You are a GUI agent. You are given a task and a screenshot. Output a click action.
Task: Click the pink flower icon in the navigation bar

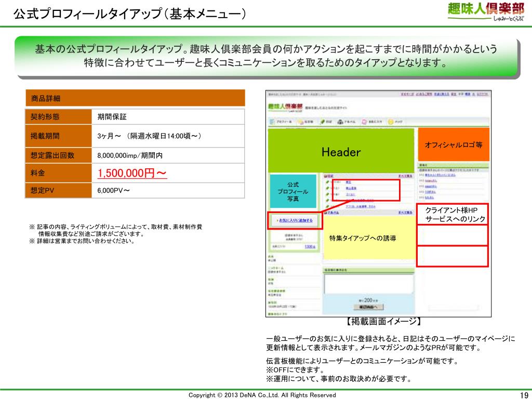(x=364, y=122)
